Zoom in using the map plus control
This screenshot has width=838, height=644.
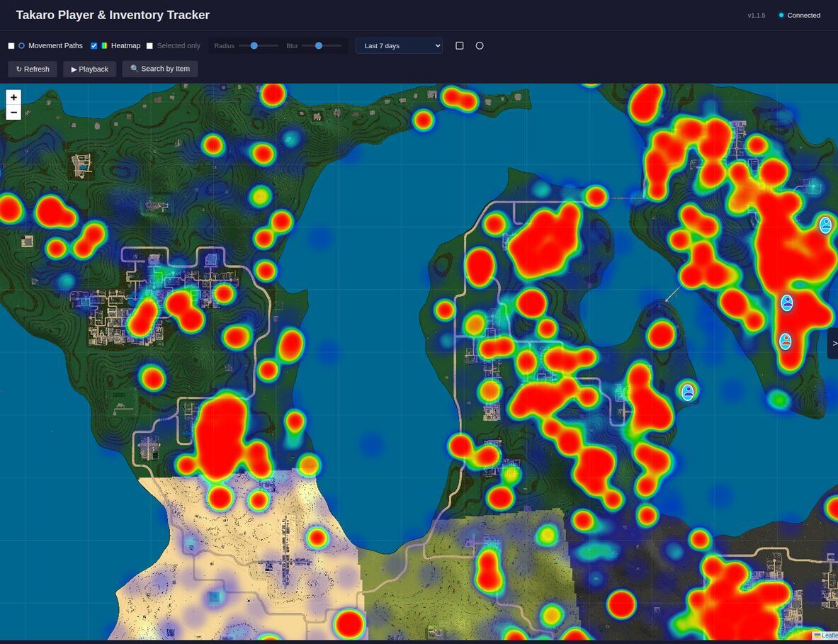[13, 97]
